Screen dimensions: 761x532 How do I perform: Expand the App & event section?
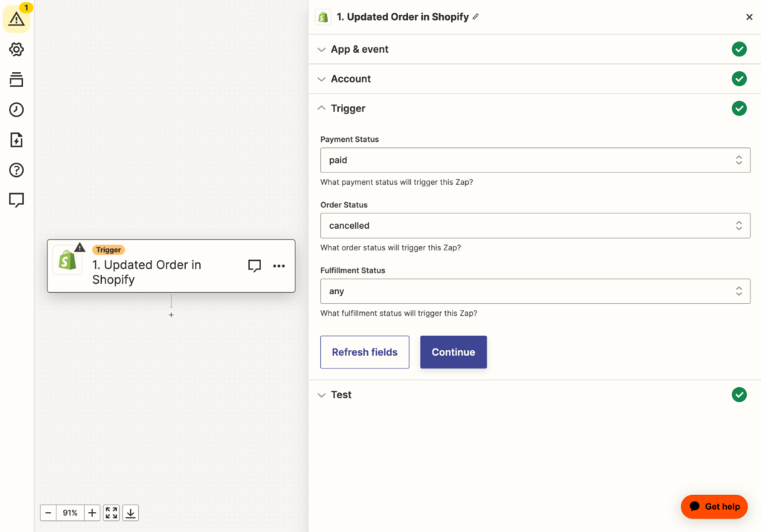click(x=534, y=49)
